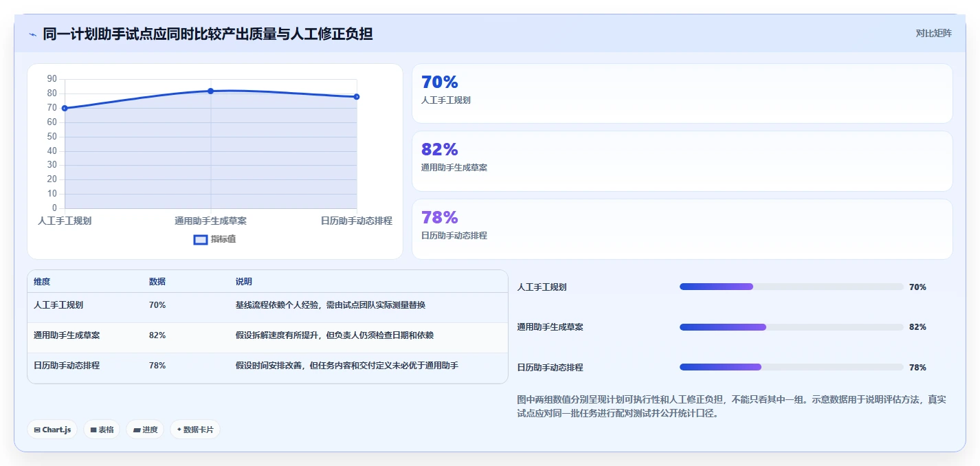Click the chart point for 通用助手生成草案
The width and height of the screenshot is (980, 466).
tap(210, 91)
